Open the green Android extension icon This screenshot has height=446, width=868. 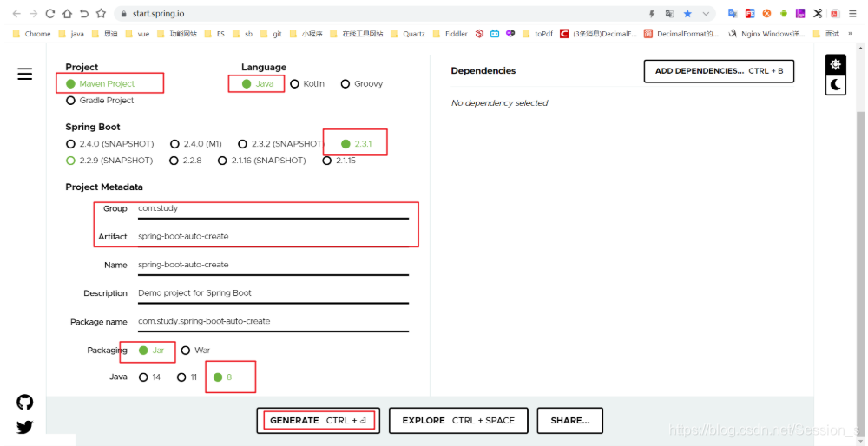783,13
